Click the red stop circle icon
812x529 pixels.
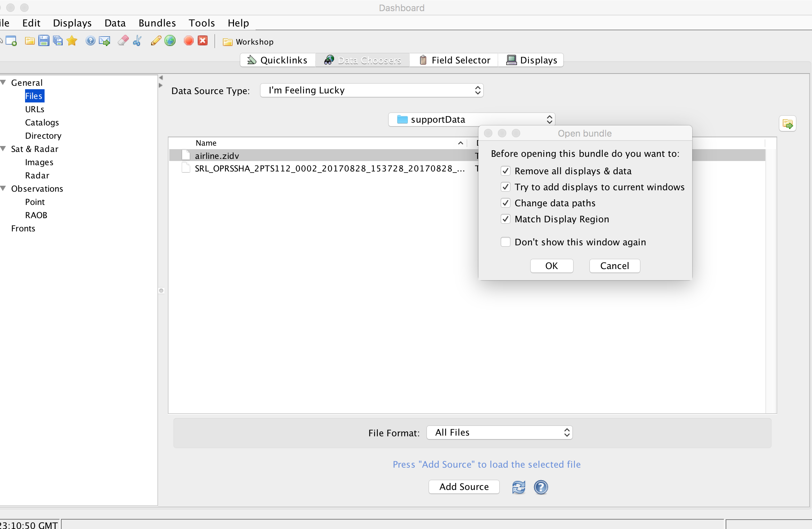[x=189, y=41]
